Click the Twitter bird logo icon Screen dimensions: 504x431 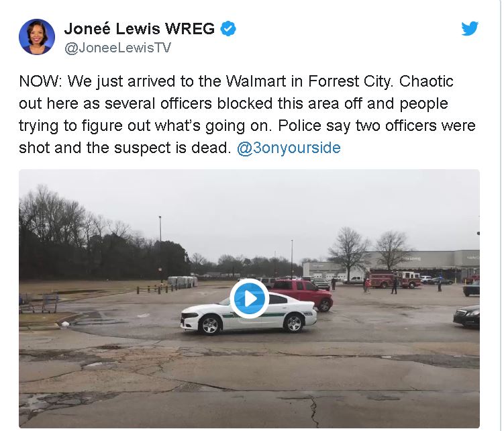470,29
